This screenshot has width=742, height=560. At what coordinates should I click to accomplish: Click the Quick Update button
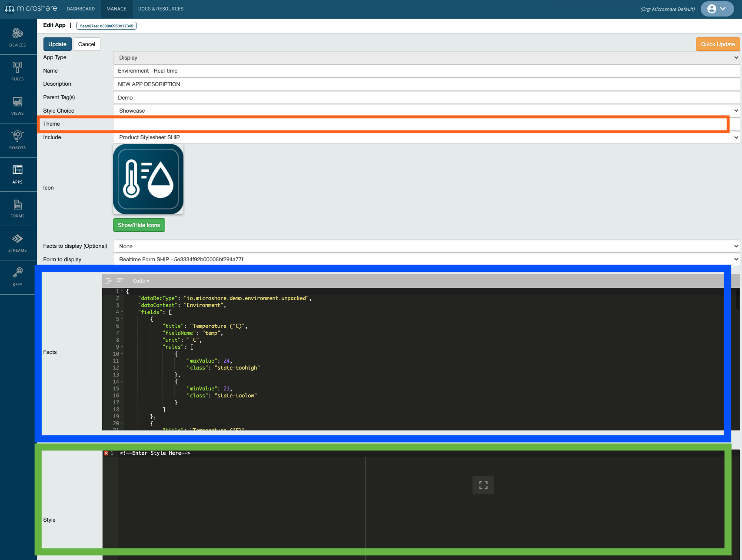718,44
